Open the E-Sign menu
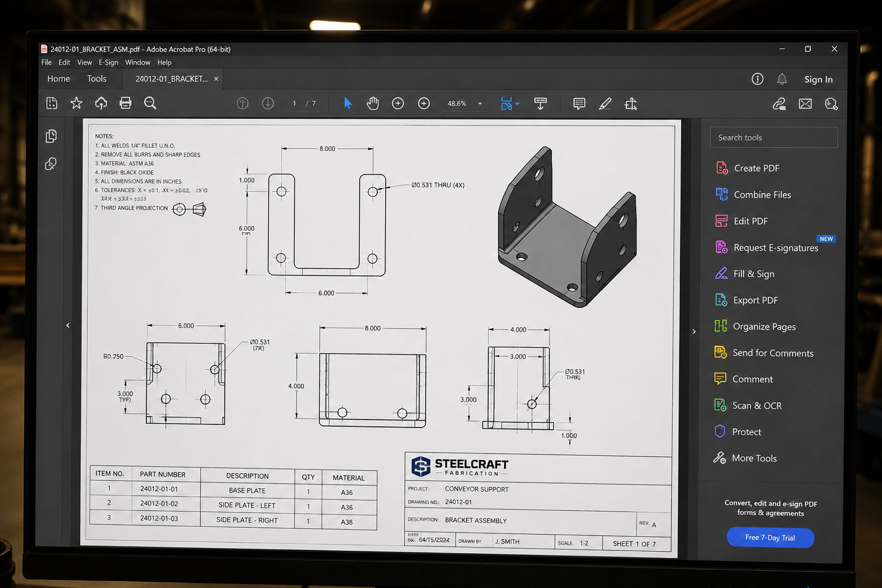882x588 pixels. point(108,62)
